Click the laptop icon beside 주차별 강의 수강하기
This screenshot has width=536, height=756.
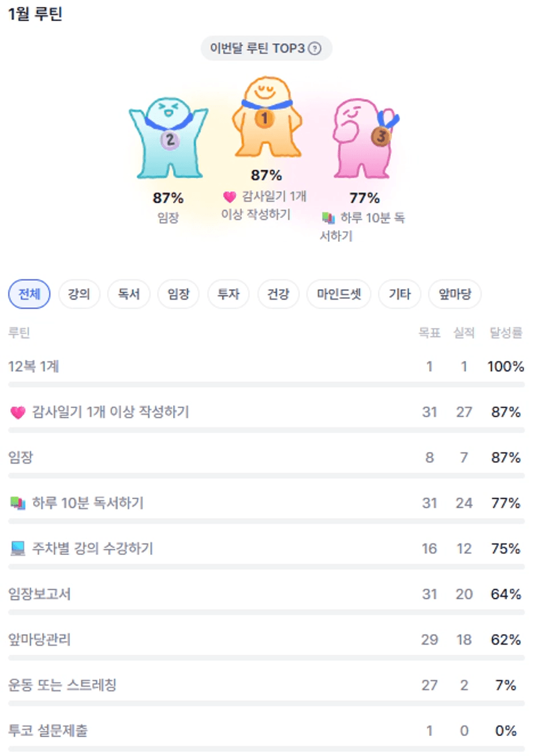pos(18,549)
